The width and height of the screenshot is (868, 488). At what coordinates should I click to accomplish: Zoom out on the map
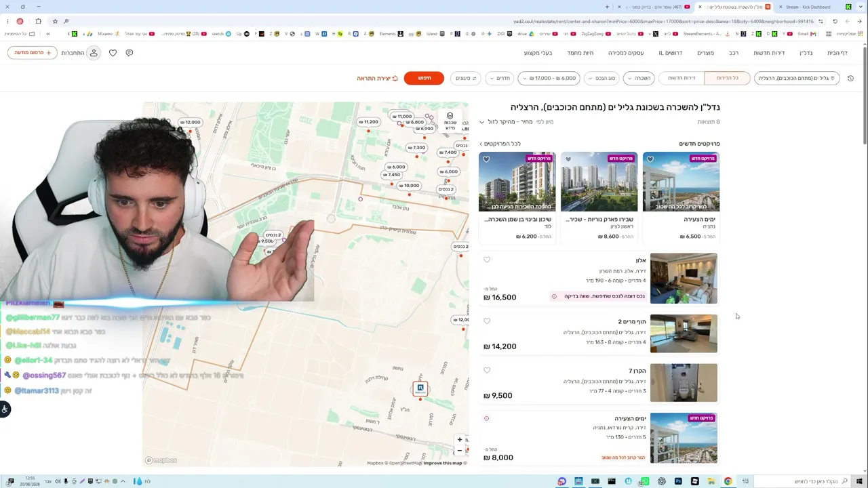pyautogui.click(x=460, y=450)
